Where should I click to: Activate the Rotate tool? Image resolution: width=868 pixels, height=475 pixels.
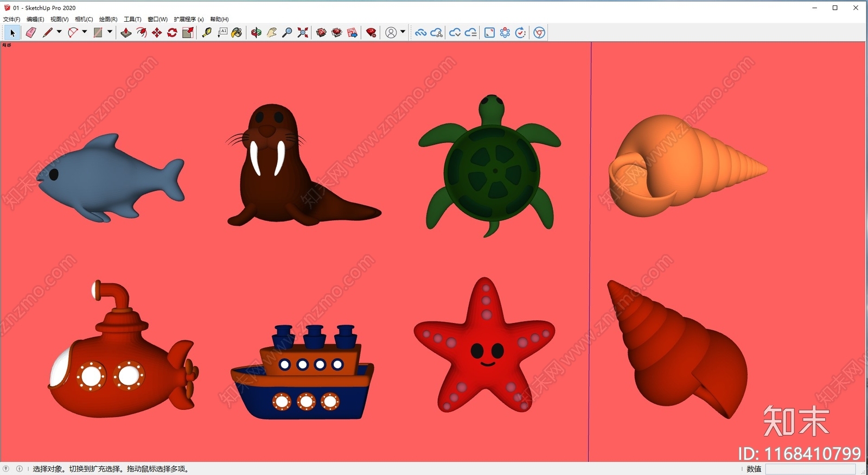172,33
